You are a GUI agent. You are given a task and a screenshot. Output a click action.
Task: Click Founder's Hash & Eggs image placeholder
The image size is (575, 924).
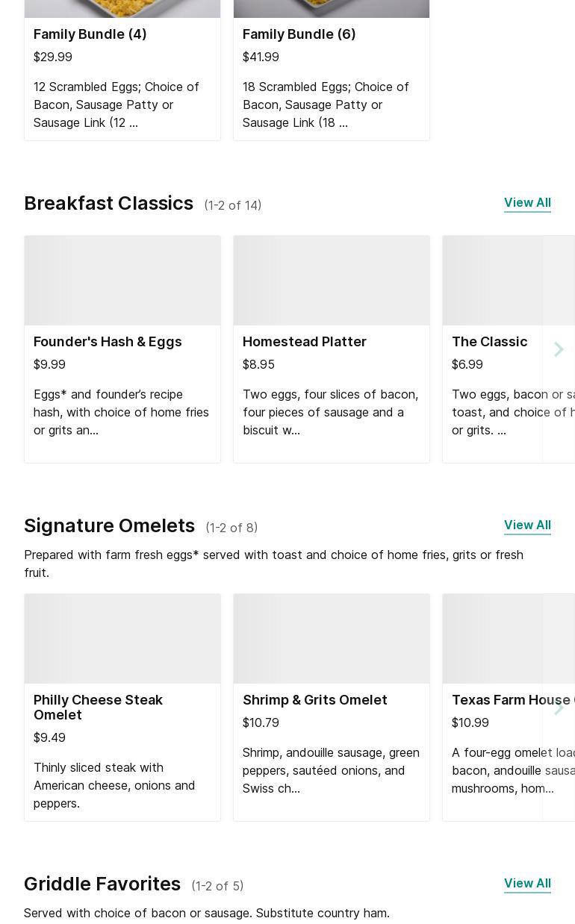click(x=122, y=281)
